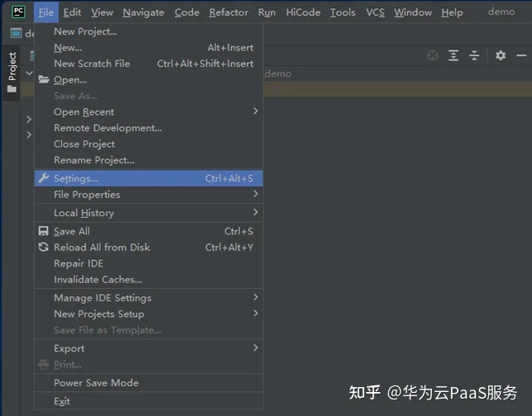
Task: Select File Properties menu entry
Action: click(149, 194)
